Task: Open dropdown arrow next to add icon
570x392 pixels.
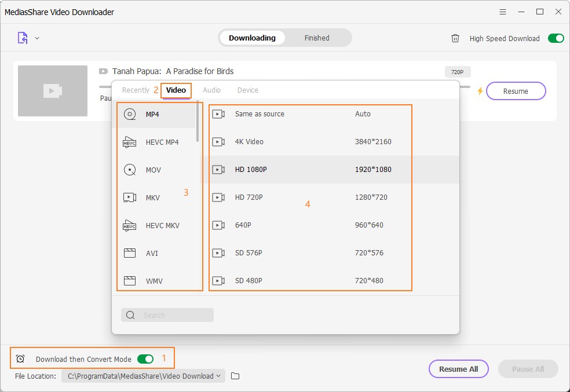Action: click(37, 38)
